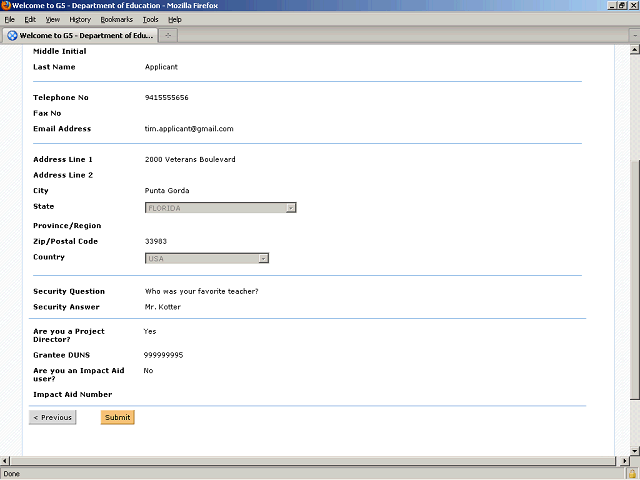Screen dimensions: 640x480
Task: Click the Middle Initial label
Action: pos(60,51)
